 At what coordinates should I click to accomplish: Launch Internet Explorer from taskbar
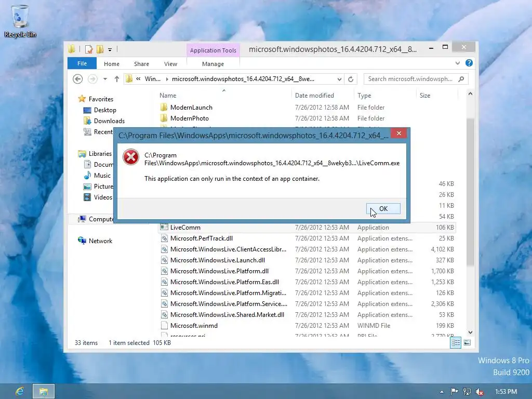[x=20, y=391]
